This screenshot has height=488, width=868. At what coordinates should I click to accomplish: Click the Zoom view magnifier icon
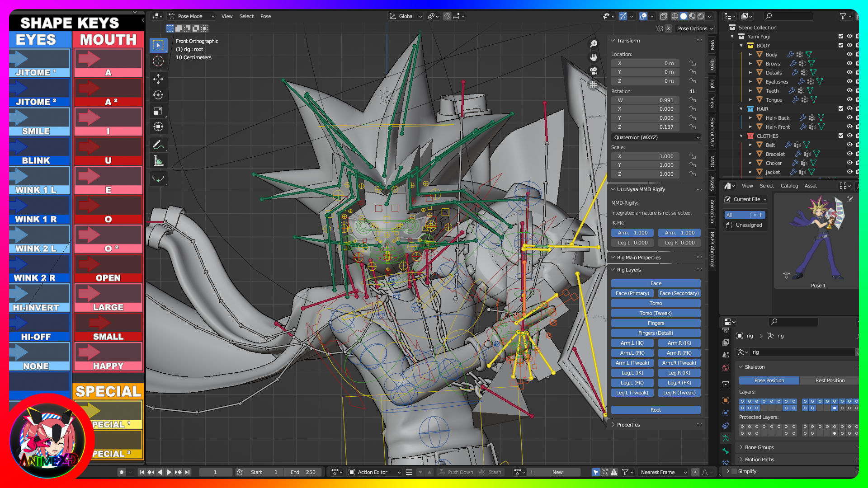(x=594, y=44)
